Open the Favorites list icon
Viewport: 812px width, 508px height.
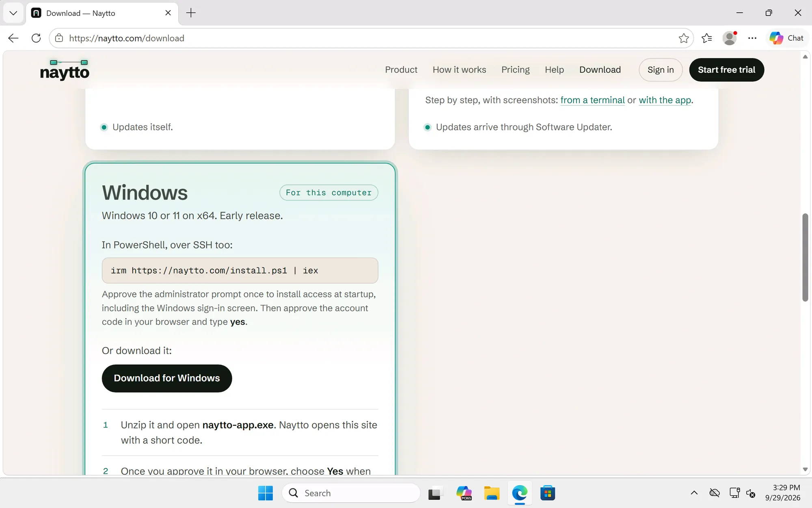coord(707,38)
